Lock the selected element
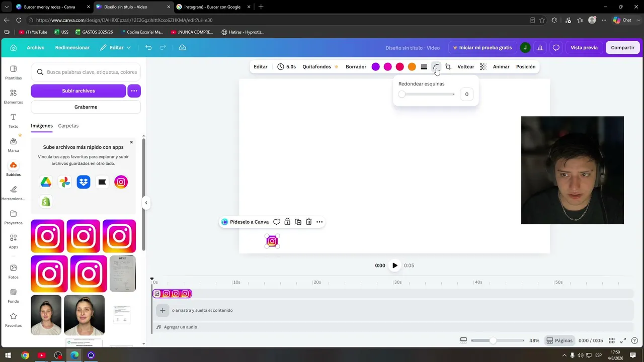This screenshot has width=644, height=362. (287, 222)
